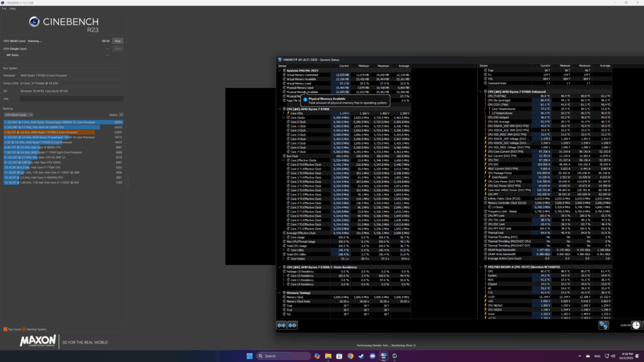Collapse the CPU [#0] Enhanced sensor group

point(481,92)
